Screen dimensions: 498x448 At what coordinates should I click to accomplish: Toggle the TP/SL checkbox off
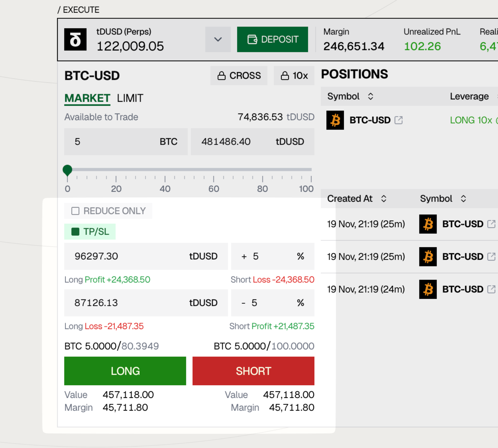(75, 232)
